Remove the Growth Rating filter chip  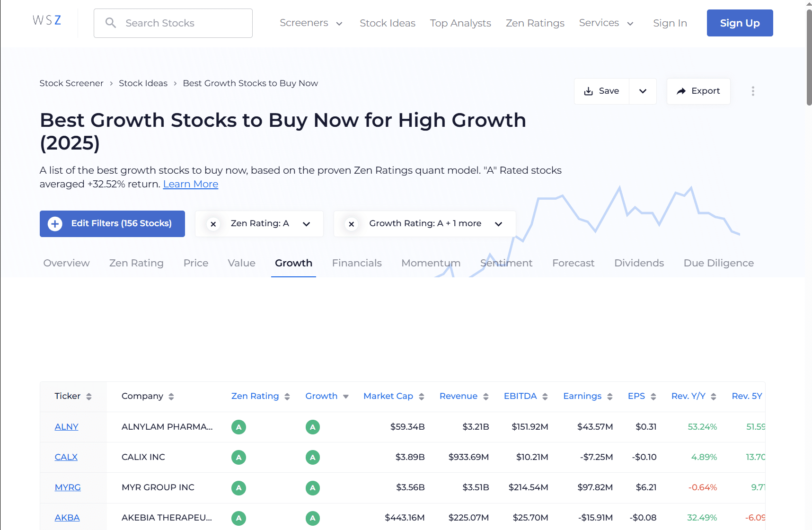tap(351, 224)
